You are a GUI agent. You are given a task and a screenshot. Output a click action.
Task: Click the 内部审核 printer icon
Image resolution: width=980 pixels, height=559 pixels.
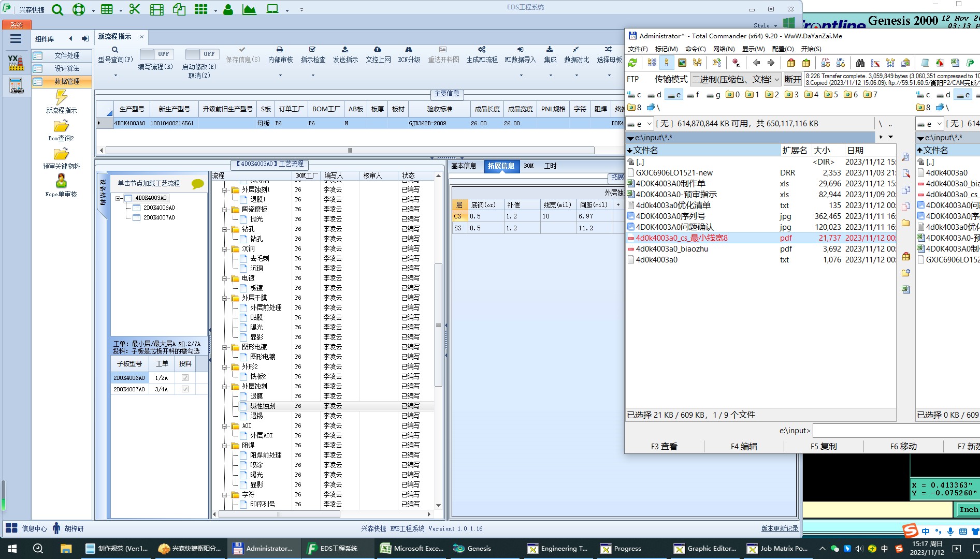click(280, 50)
